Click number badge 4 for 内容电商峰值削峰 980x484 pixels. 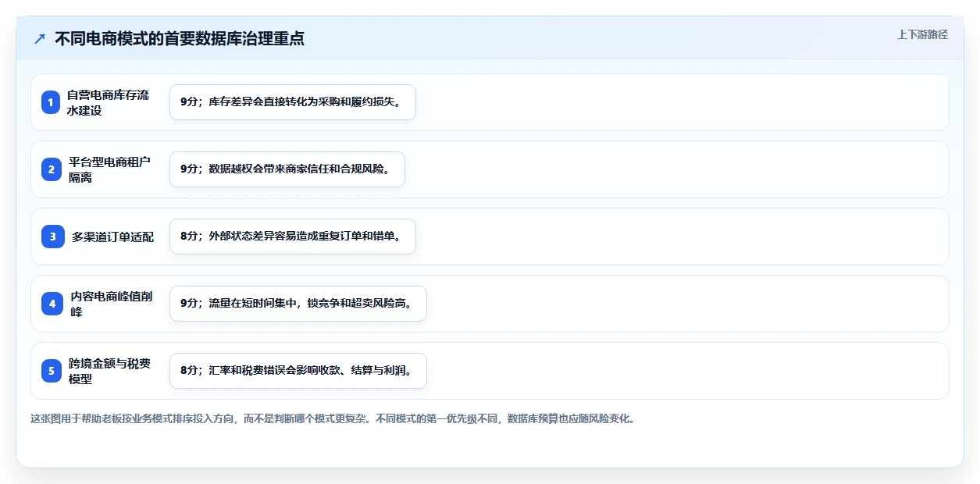[52, 304]
